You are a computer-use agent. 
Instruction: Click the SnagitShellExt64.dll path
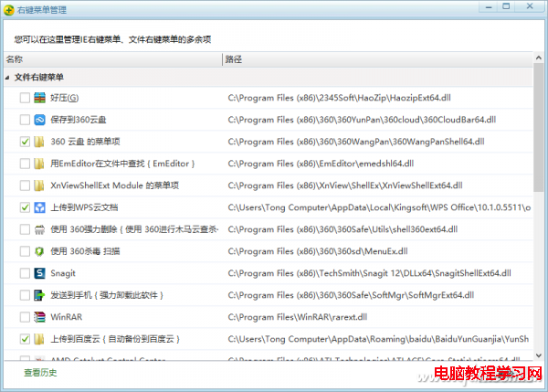click(x=369, y=273)
